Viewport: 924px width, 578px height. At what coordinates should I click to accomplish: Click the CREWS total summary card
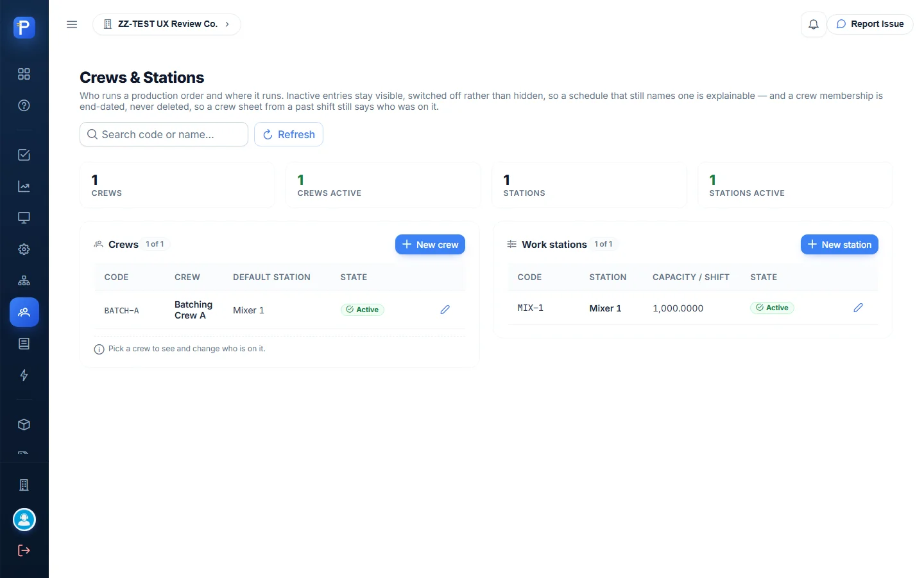[177, 185]
